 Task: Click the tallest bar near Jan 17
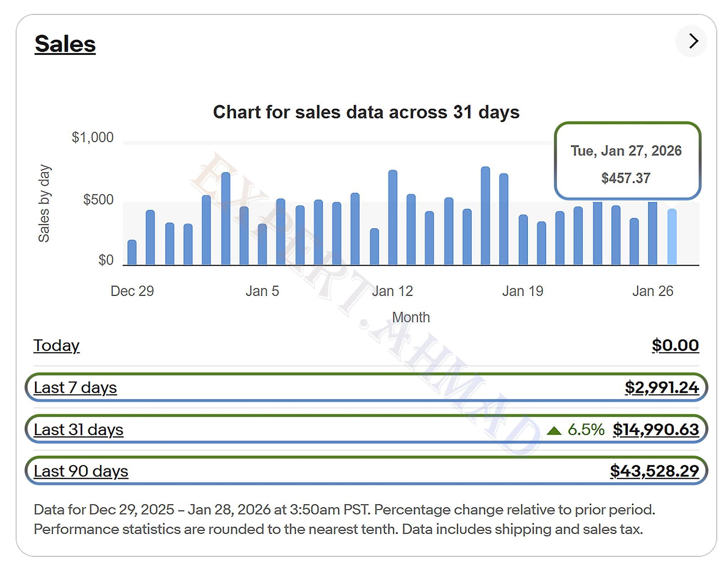[x=485, y=216]
